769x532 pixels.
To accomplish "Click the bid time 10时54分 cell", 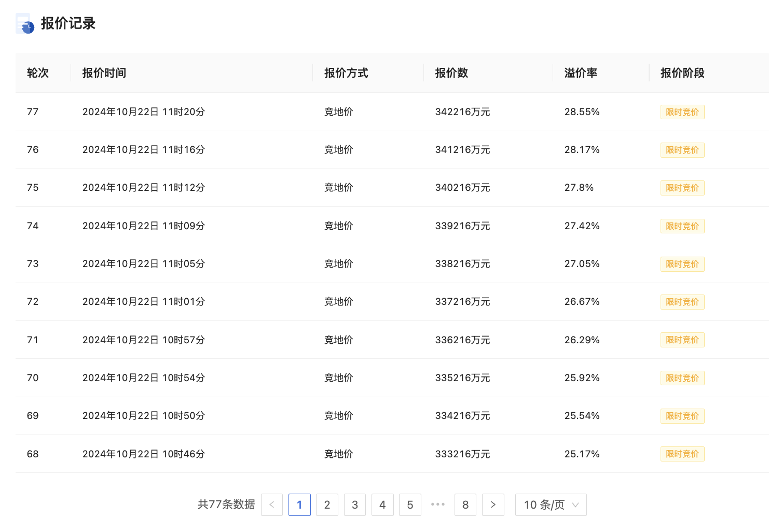I will click(144, 378).
